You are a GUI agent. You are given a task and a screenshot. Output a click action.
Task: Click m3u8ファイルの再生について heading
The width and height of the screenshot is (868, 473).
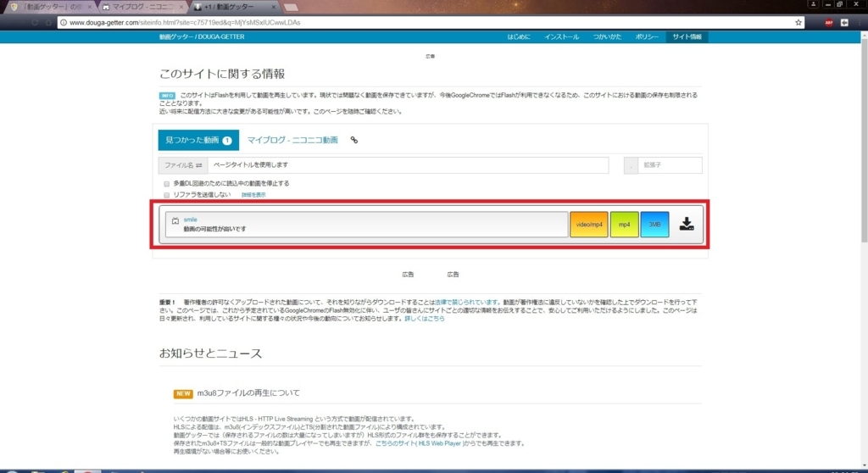coord(248,392)
